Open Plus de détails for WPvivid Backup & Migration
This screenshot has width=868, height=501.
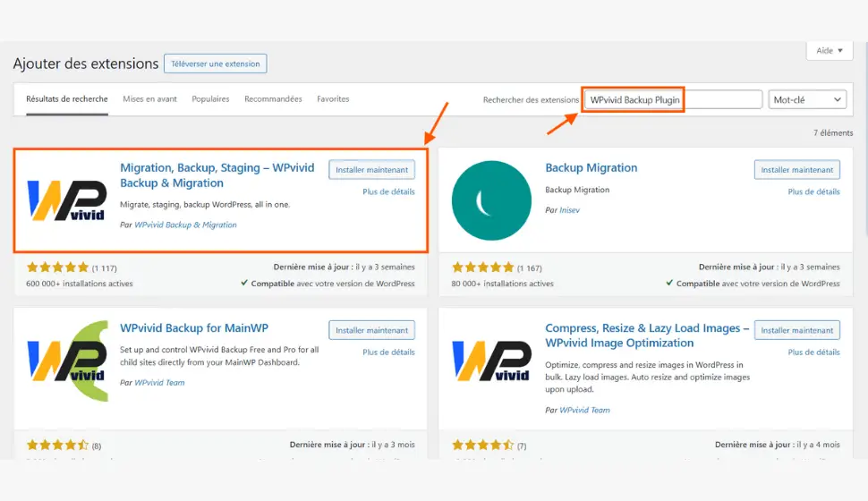tap(388, 191)
